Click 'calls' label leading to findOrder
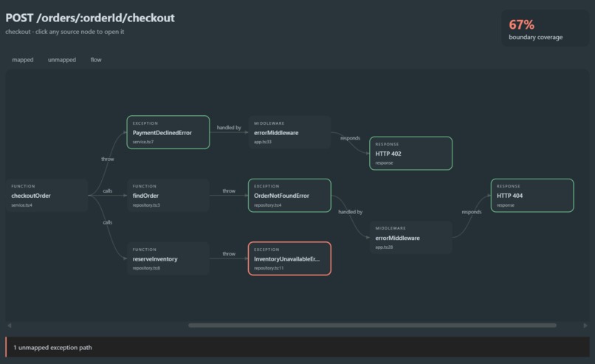The width and height of the screenshot is (595, 364). click(x=107, y=191)
